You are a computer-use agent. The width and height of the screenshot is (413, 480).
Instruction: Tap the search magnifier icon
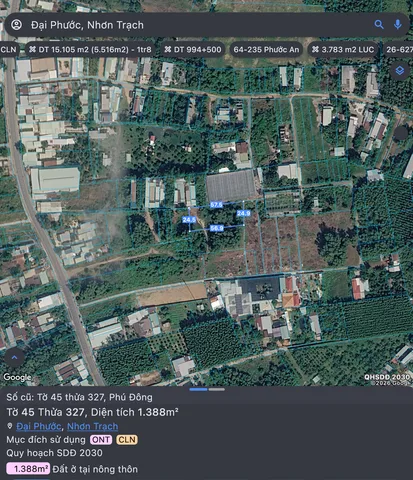[379, 24]
